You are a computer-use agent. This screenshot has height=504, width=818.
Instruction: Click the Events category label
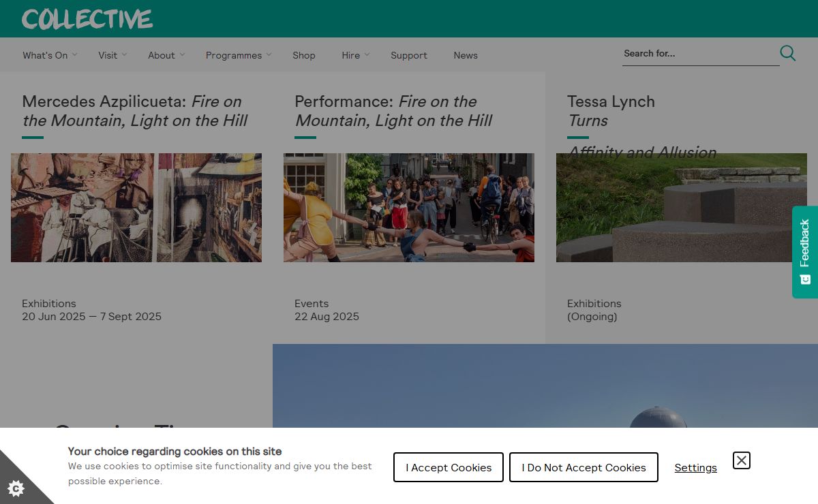(x=312, y=304)
